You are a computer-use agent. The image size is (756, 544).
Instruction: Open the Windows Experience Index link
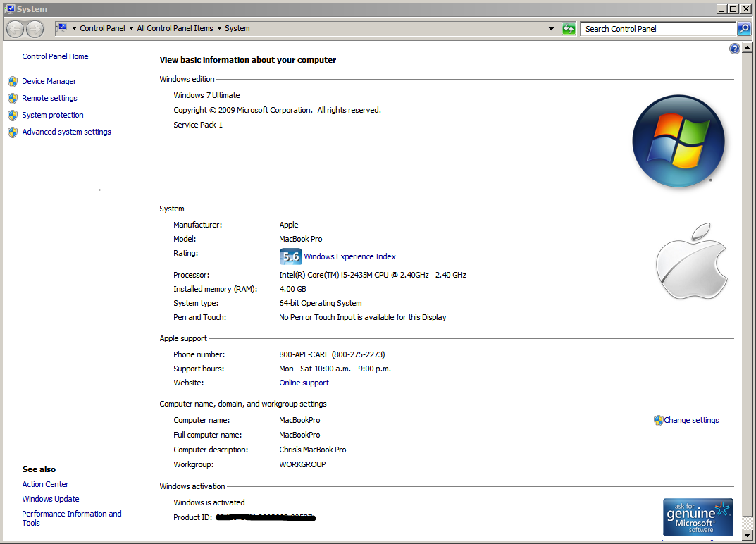[x=349, y=256]
